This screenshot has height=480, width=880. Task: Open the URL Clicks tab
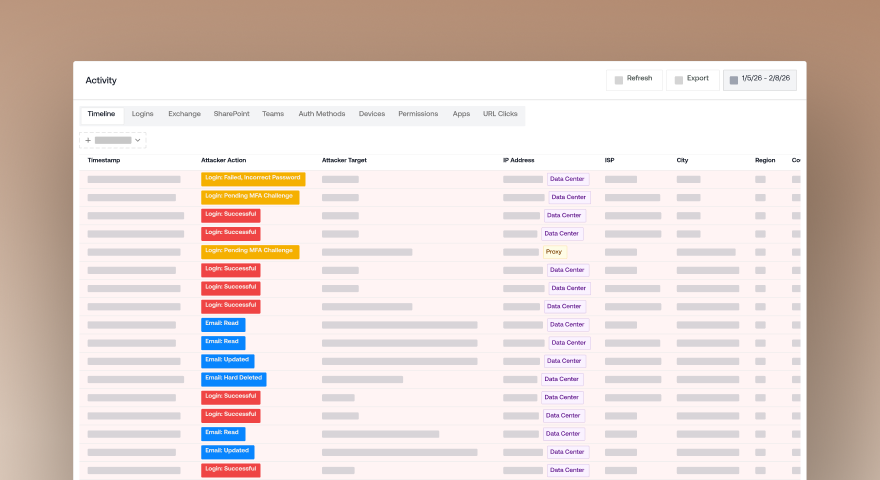point(500,114)
